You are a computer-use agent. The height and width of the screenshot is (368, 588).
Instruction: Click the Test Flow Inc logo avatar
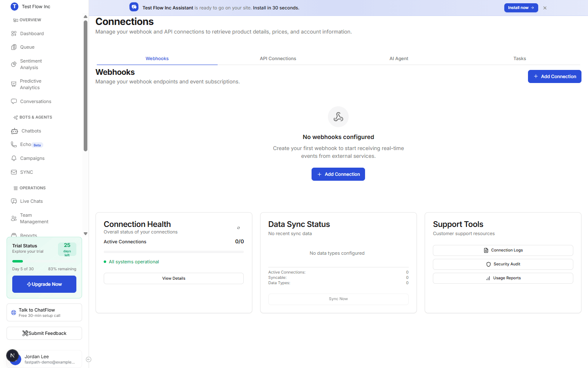(14, 7)
